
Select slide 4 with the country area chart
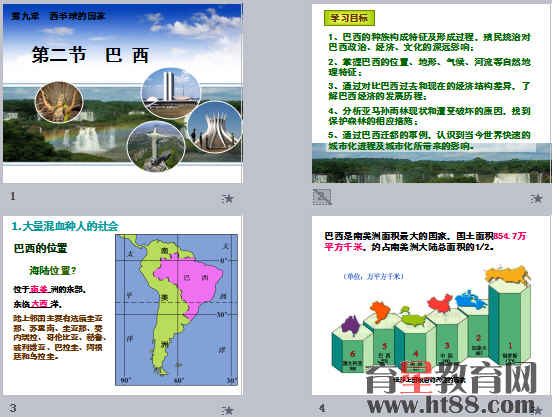[432, 305]
